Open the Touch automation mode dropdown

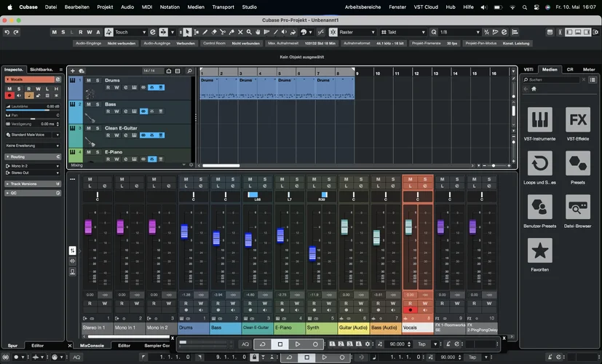pyautogui.click(x=131, y=32)
